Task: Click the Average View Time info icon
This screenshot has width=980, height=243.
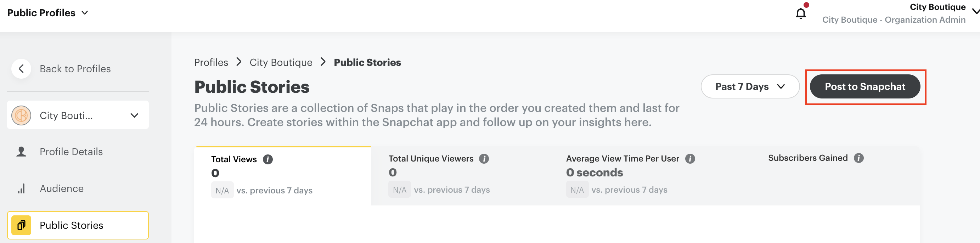Action: (x=690, y=159)
